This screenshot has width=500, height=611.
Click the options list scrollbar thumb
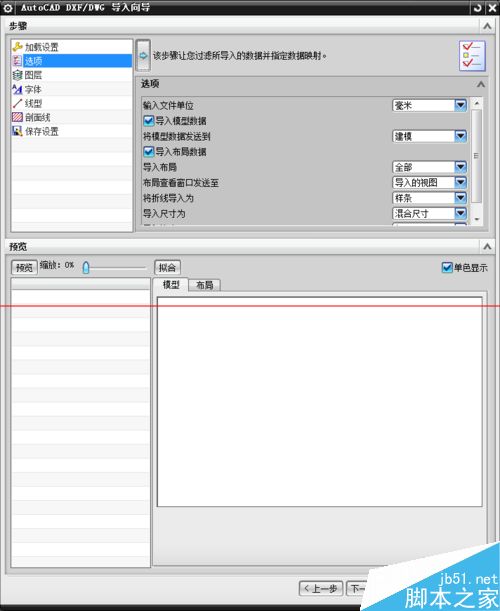pyautogui.click(x=476, y=156)
